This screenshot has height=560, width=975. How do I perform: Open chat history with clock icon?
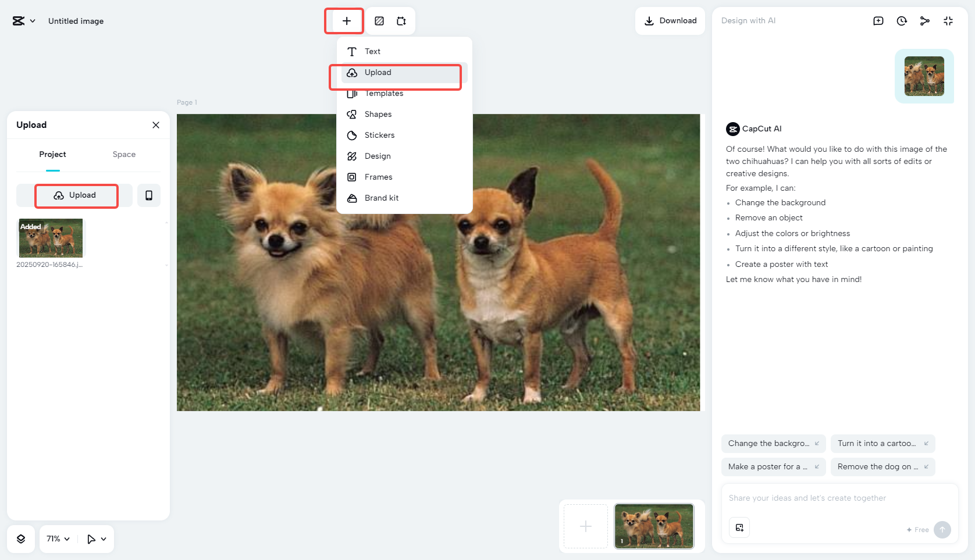pos(901,20)
